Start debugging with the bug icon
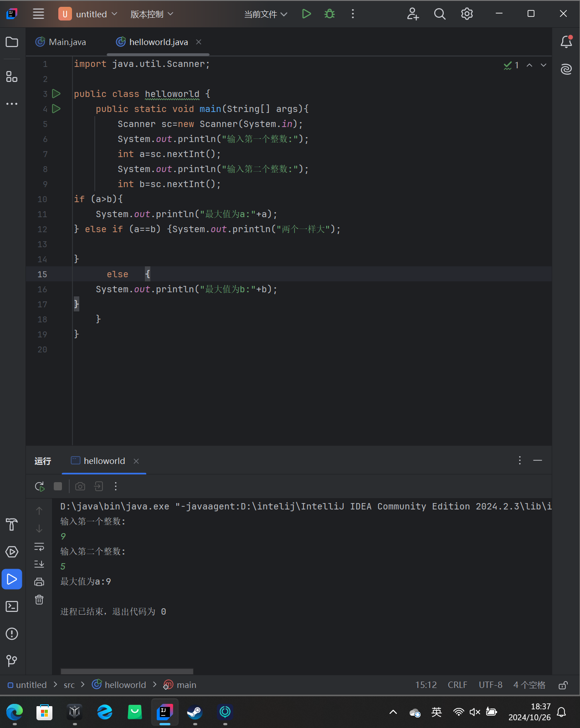The height and width of the screenshot is (728, 580). [329, 14]
